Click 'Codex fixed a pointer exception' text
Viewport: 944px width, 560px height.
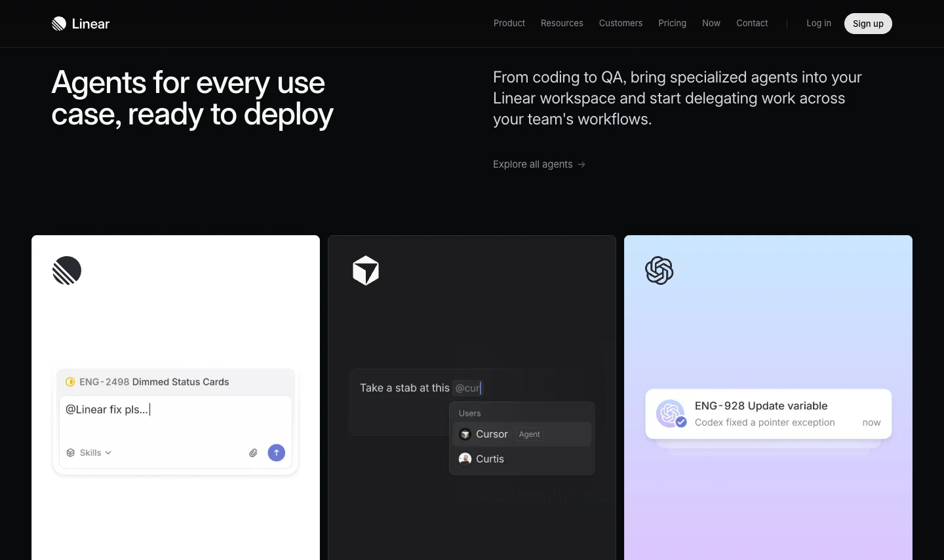pos(765,422)
